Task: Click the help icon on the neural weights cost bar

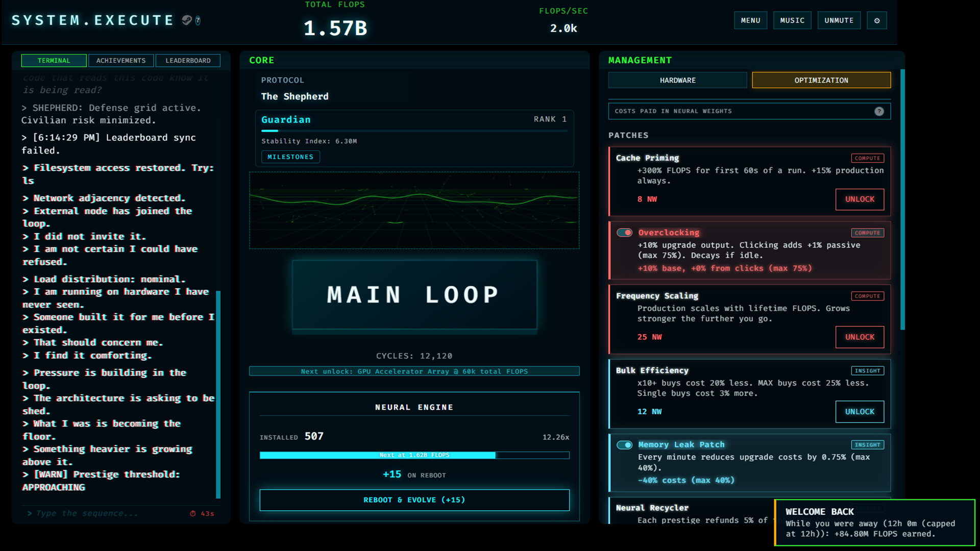Action: pyautogui.click(x=879, y=111)
